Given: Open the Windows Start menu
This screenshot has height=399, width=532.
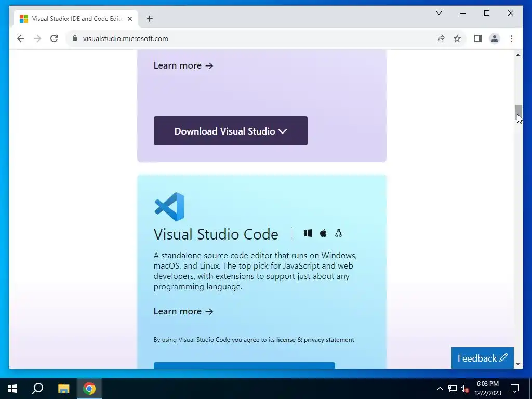Looking at the screenshot, I should pos(12,389).
